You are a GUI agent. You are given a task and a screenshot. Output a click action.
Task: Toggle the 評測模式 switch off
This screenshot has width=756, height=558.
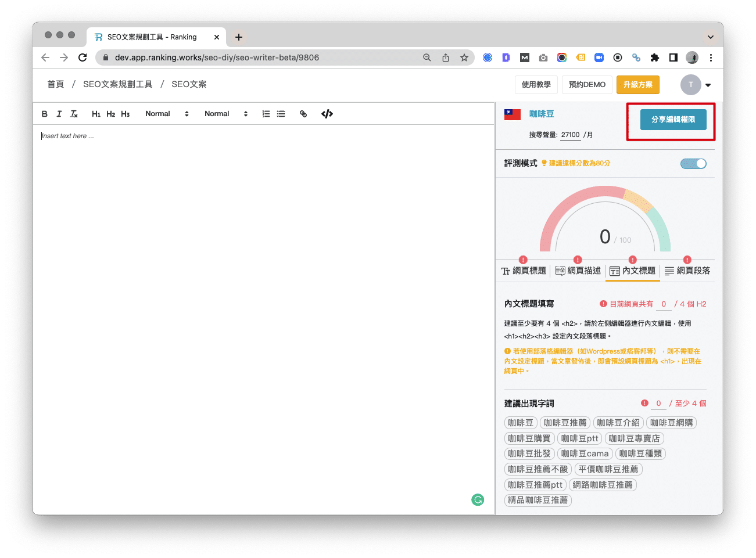pyautogui.click(x=693, y=164)
